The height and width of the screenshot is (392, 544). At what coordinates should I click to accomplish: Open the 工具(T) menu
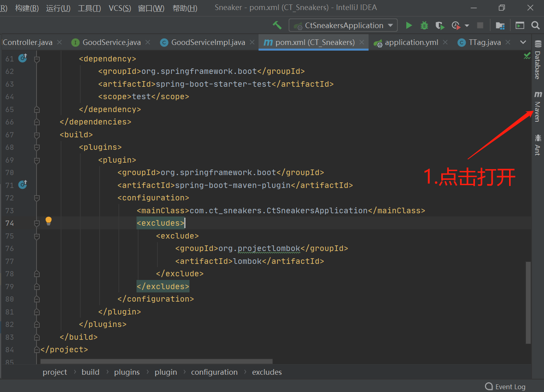90,8
